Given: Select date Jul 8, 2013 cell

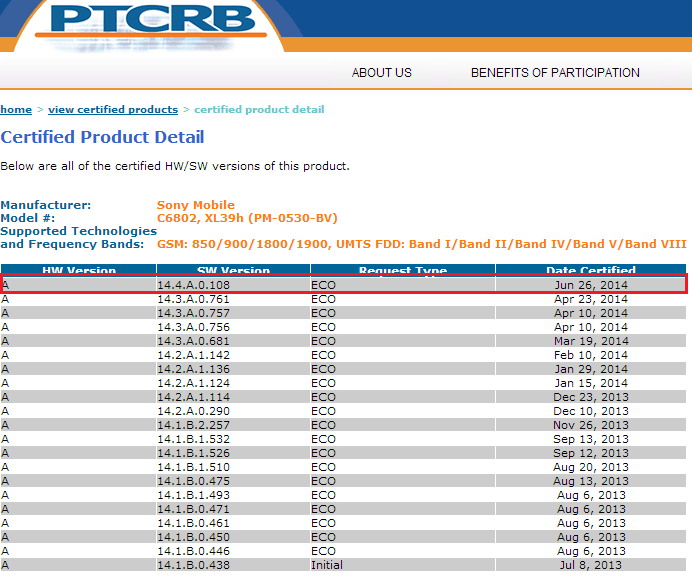Looking at the screenshot, I should [591, 565].
